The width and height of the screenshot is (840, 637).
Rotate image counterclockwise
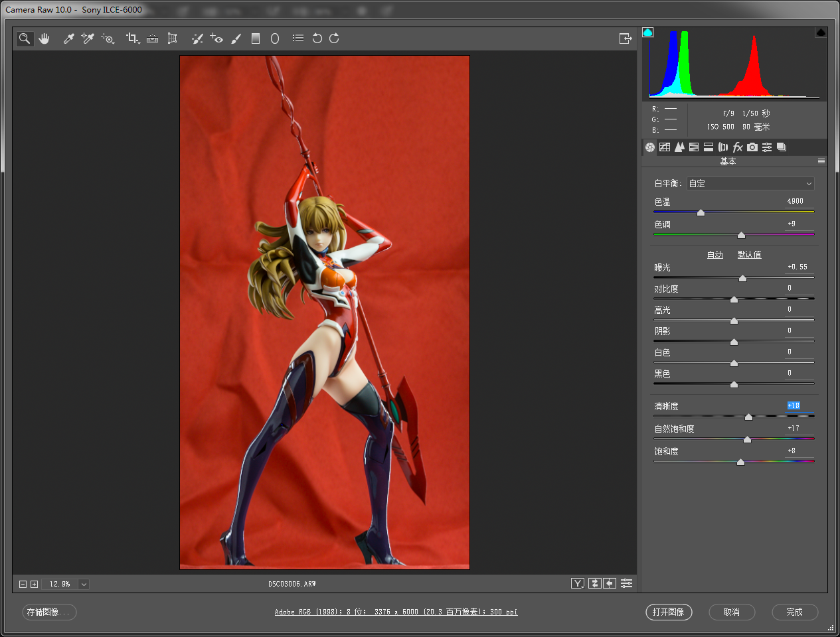[317, 38]
